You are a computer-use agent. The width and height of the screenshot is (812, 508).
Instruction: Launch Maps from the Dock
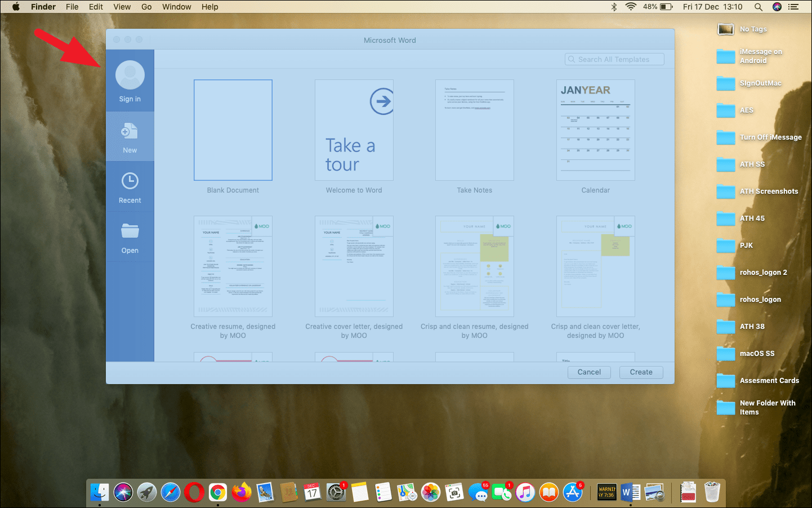click(407, 493)
